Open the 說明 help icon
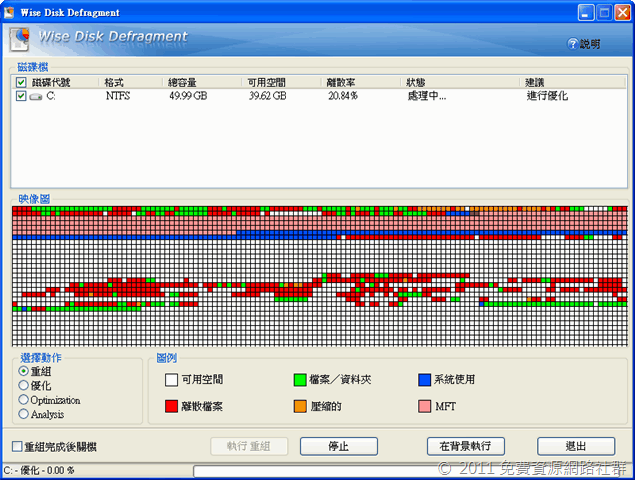635x480 pixels. click(572, 44)
